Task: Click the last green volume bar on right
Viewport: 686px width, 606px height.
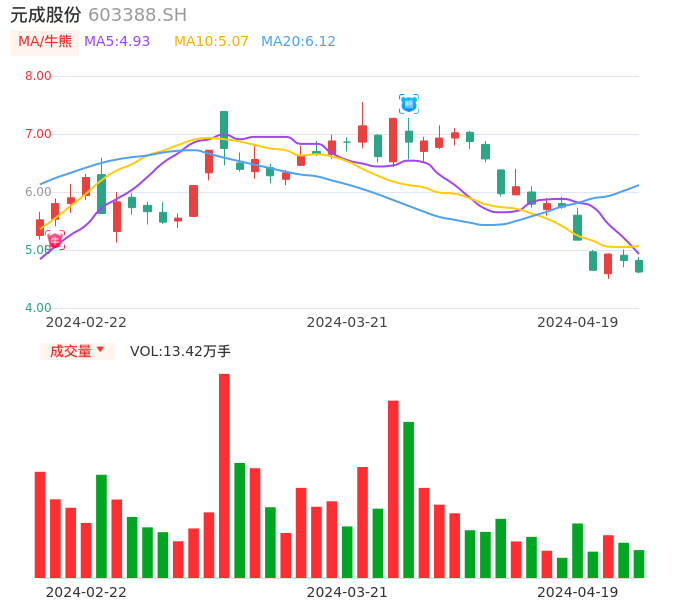Action: [x=639, y=564]
